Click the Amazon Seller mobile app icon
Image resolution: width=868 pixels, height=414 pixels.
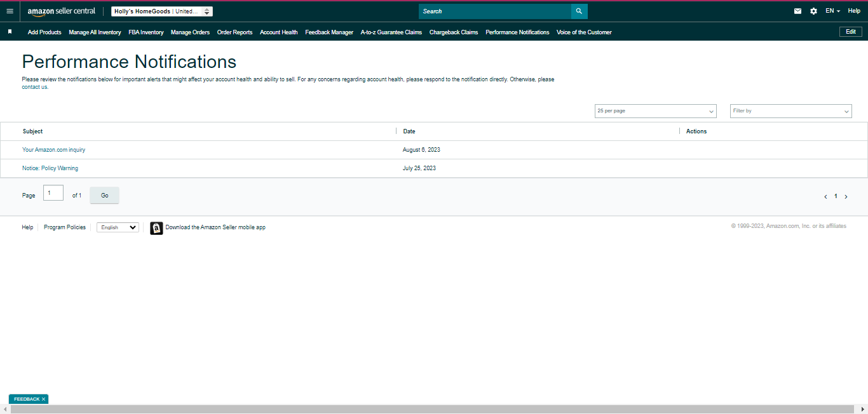(156, 228)
